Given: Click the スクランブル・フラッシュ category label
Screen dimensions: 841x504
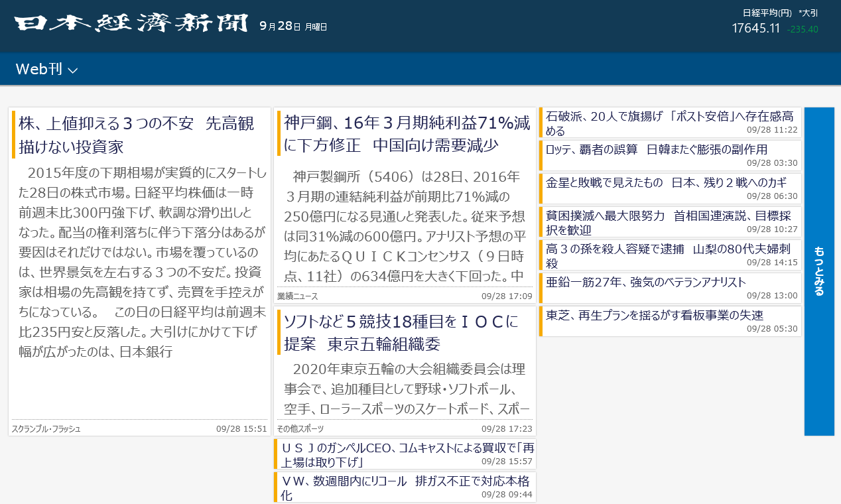Looking at the screenshot, I should [x=46, y=428].
